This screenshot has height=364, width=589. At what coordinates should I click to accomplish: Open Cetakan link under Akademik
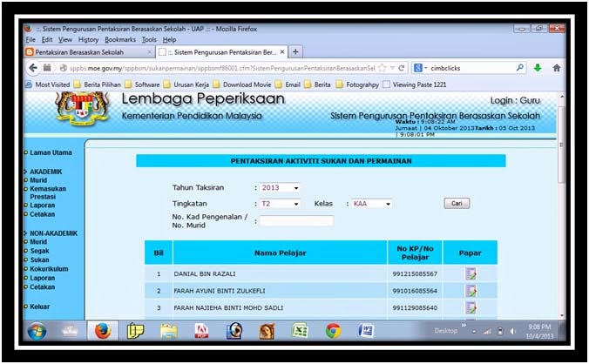pyautogui.click(x=42, y=214)
